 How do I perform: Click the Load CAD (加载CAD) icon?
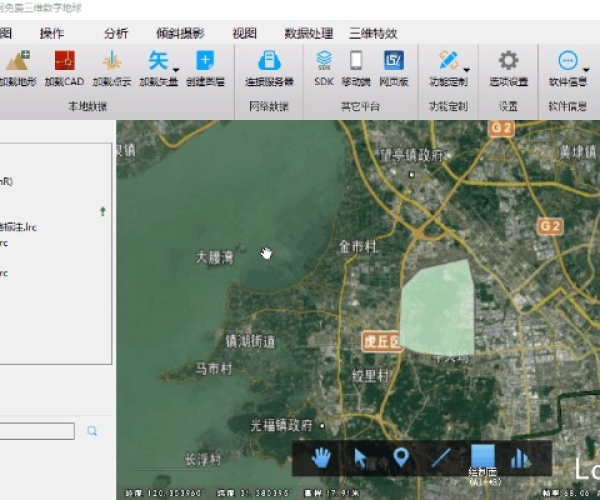coord(64,61)
